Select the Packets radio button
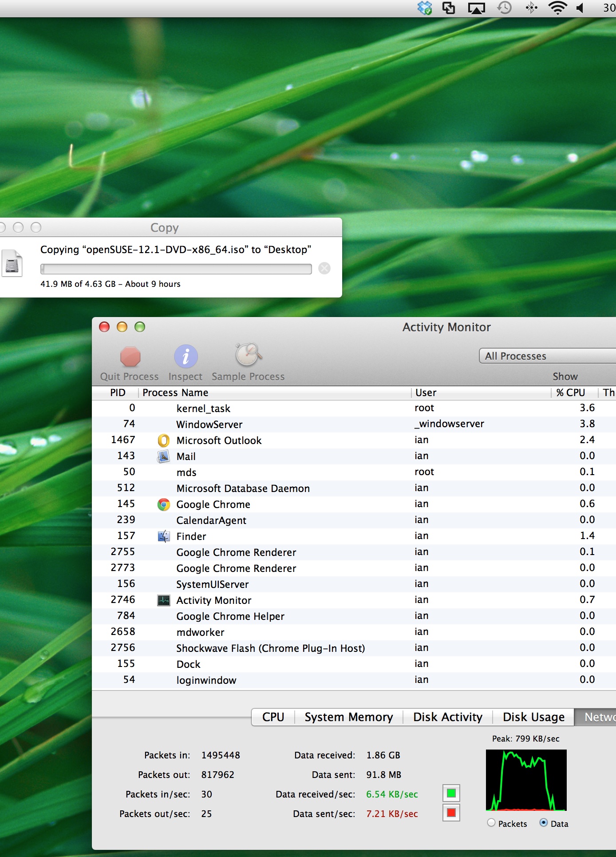The height and width of the screenshot is (857, 616). tap(491, 823)
